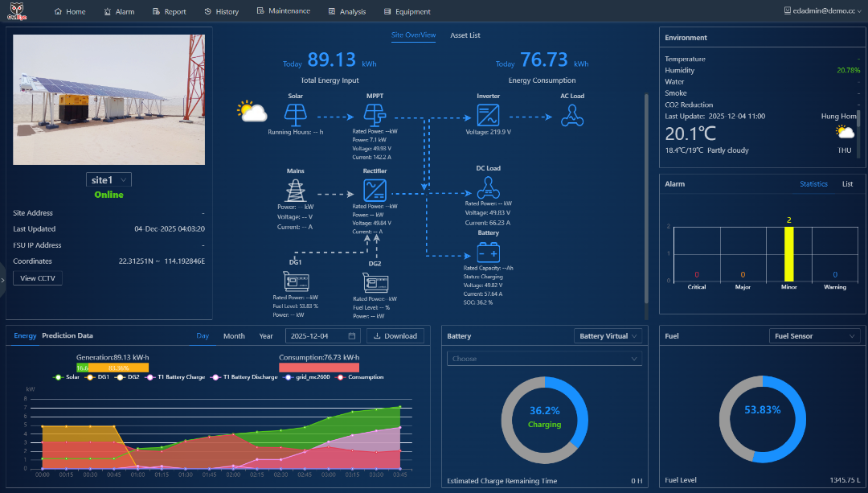Open the Maintenance menu
Image resolution: width=868 pixels, height=493 pixels.
pyautogui.click(x=284, y=11)
